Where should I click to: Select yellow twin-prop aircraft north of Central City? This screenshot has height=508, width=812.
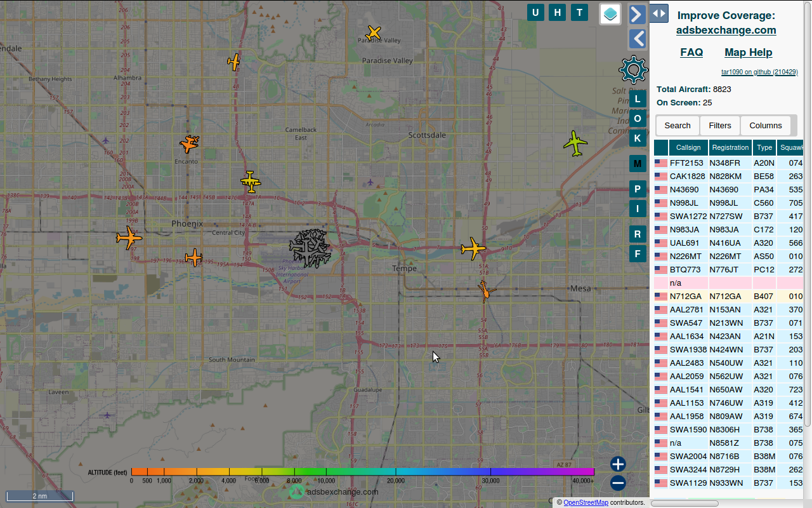tap(251, 182)
